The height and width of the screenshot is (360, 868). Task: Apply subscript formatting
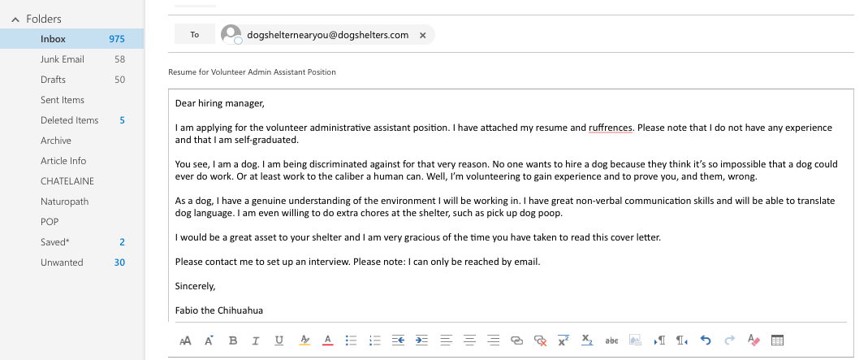point(587,340)
